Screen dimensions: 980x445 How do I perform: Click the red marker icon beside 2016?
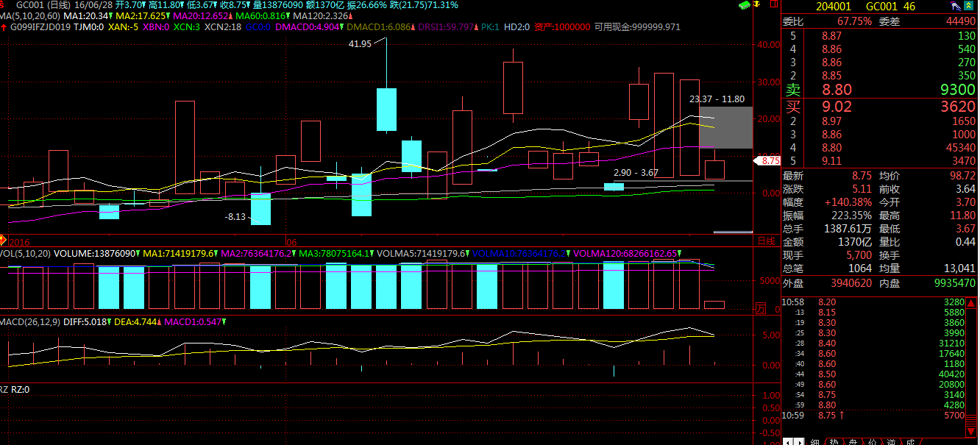pyautogui.click(x=3, y=241)
